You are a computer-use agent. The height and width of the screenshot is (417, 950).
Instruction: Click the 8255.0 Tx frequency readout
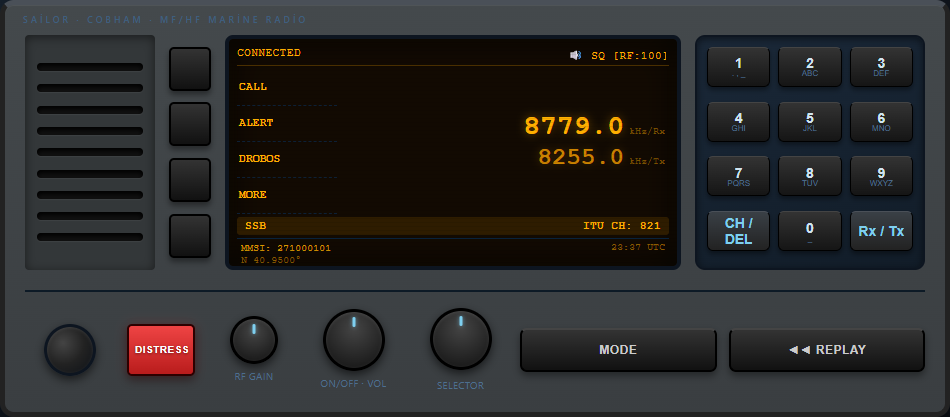[580, 157]
